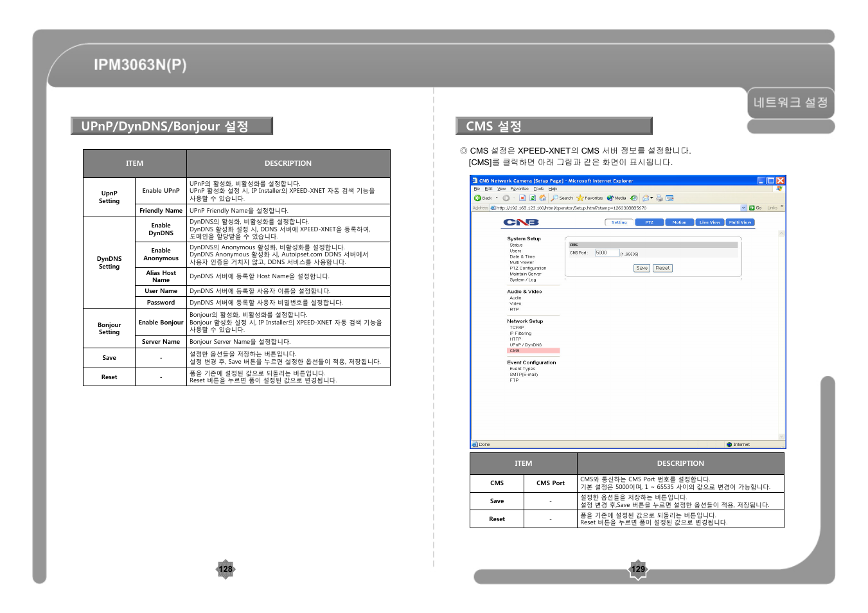
Task: Click the Links label in IE toolbar
Action: [772, 208]
